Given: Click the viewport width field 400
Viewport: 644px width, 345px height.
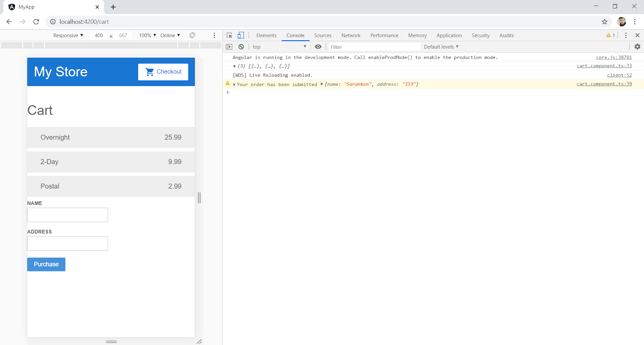Looking at the screenshot, I should (99, 35).
